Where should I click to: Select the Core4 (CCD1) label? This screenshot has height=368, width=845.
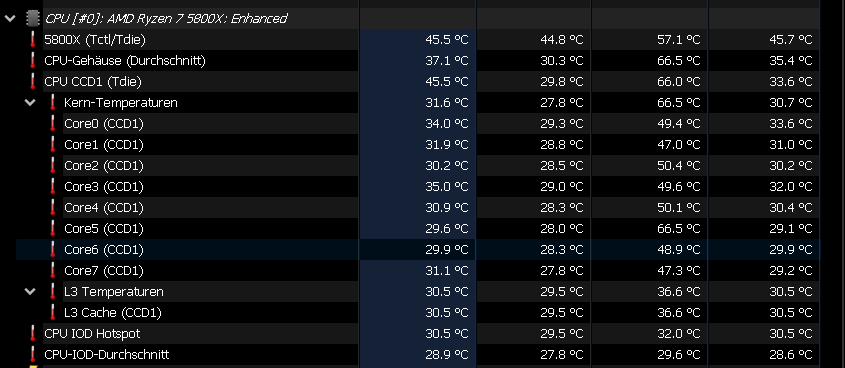point(104,207)
